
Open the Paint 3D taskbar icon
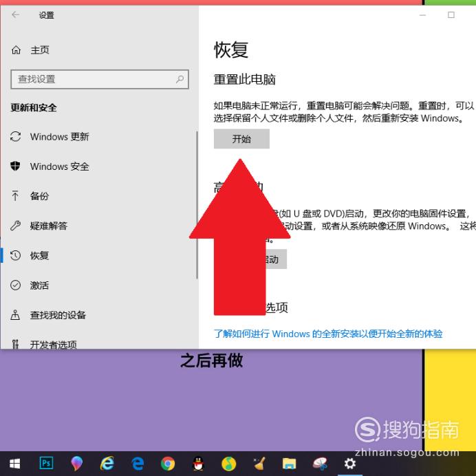[x=76, y=464]
